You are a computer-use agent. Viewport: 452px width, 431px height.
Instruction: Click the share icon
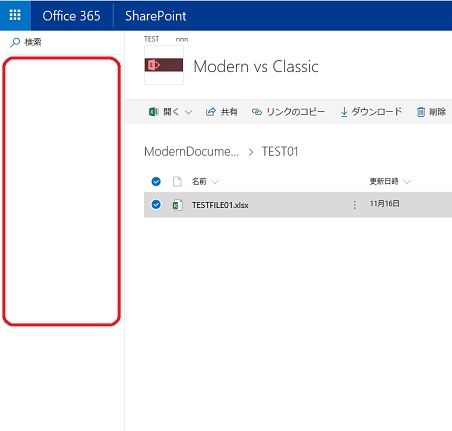[211, 112]
